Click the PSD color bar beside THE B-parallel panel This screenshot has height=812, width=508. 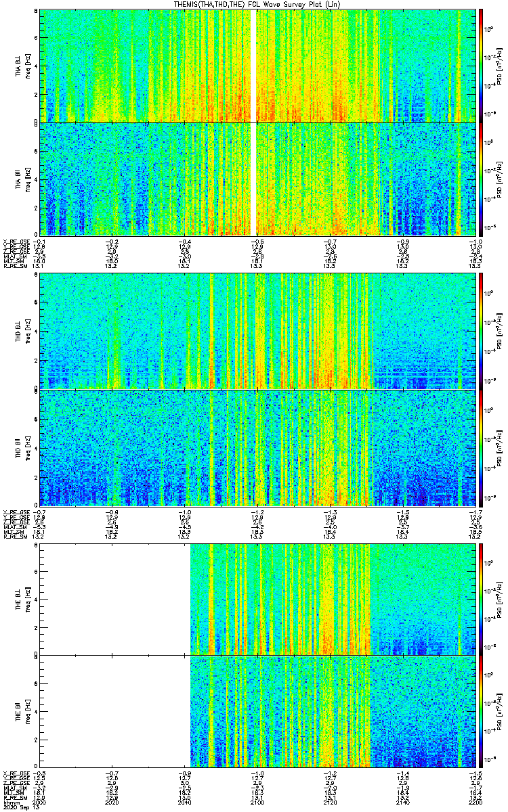pos(481,713)
